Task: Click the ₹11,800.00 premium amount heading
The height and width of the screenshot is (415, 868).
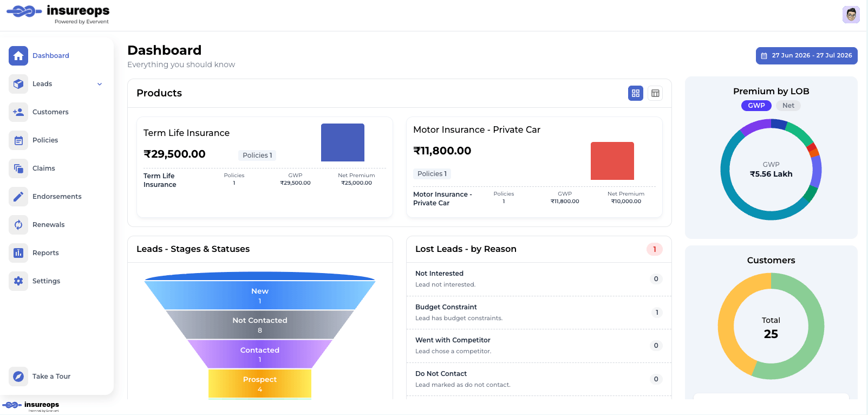Action: (442, 151)
